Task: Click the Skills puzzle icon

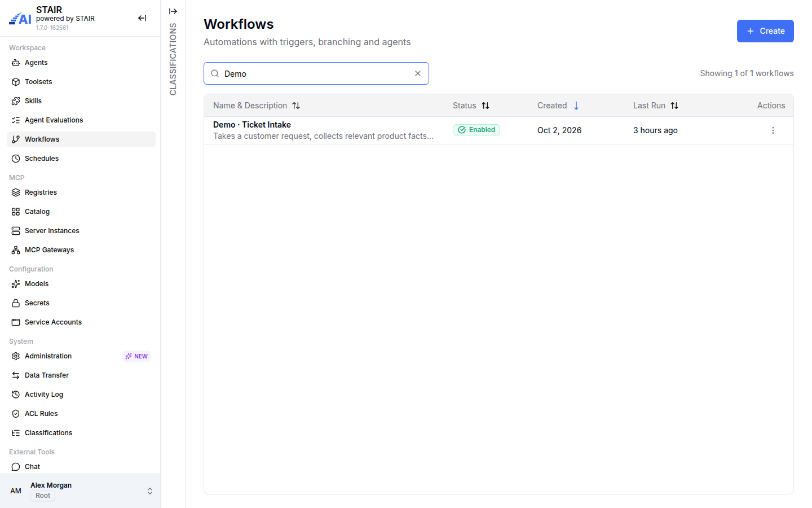Action: point(16,101)
